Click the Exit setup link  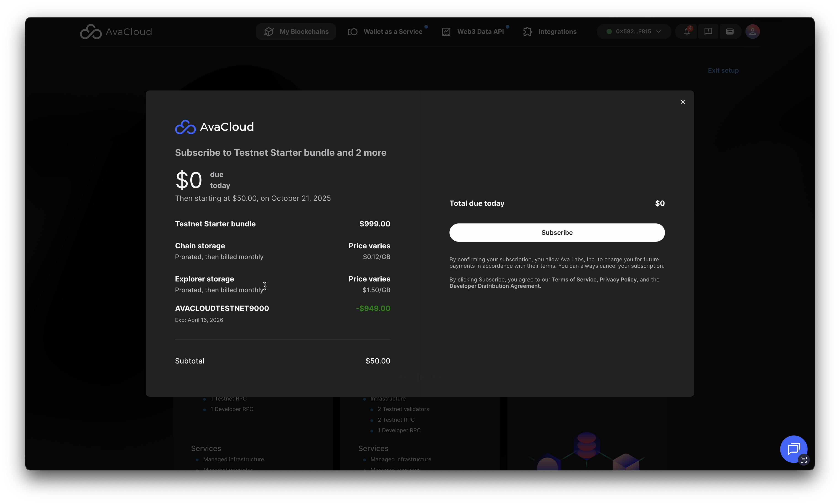(723, 70)
